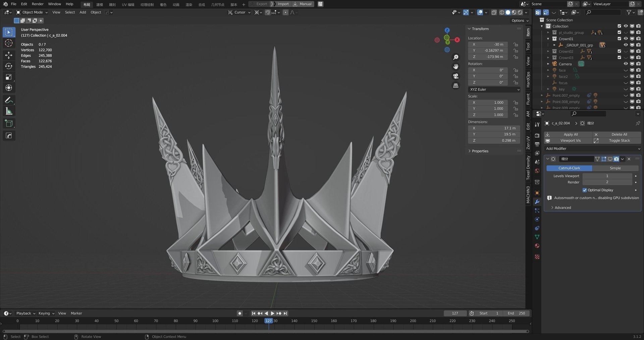Toggle pl_studio_group exclude checkbox
Viewport: 644px width, 340px height.
point(619,33)
